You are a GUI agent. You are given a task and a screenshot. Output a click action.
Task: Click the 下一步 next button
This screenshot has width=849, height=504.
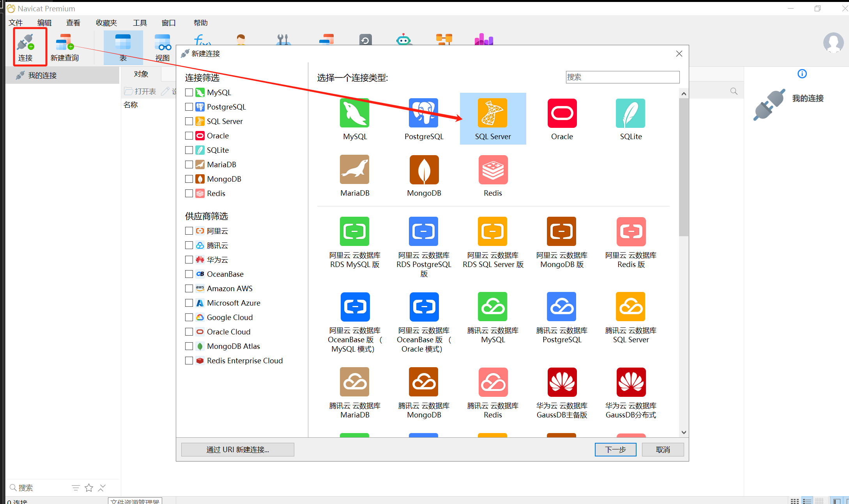point(615,449)
